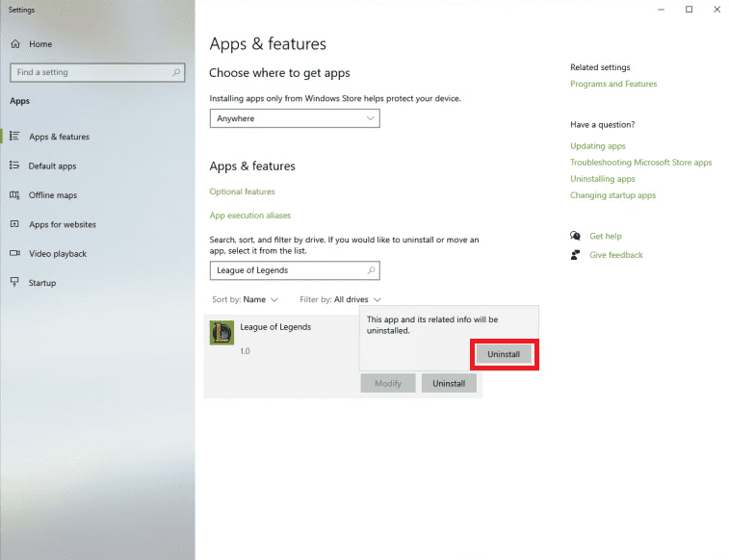Open the Updating apps help link
Image resolution: width=729 pixels, height=560 pixels.
(598, 146)
